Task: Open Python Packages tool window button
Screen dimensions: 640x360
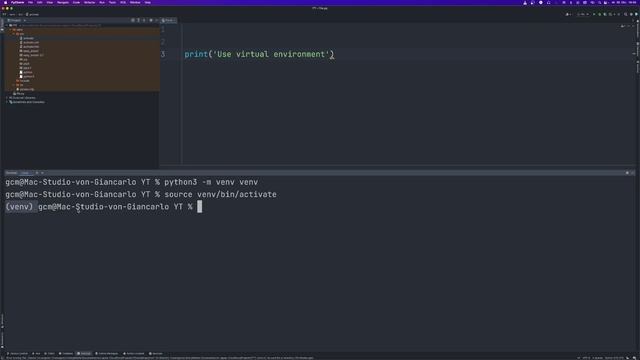Action: point(107,353)
